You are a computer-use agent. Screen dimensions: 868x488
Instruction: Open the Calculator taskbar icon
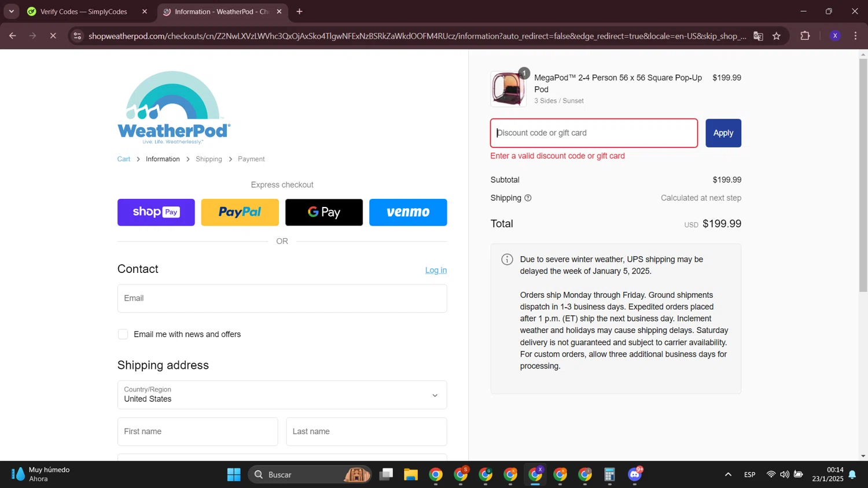pos(609,475)
